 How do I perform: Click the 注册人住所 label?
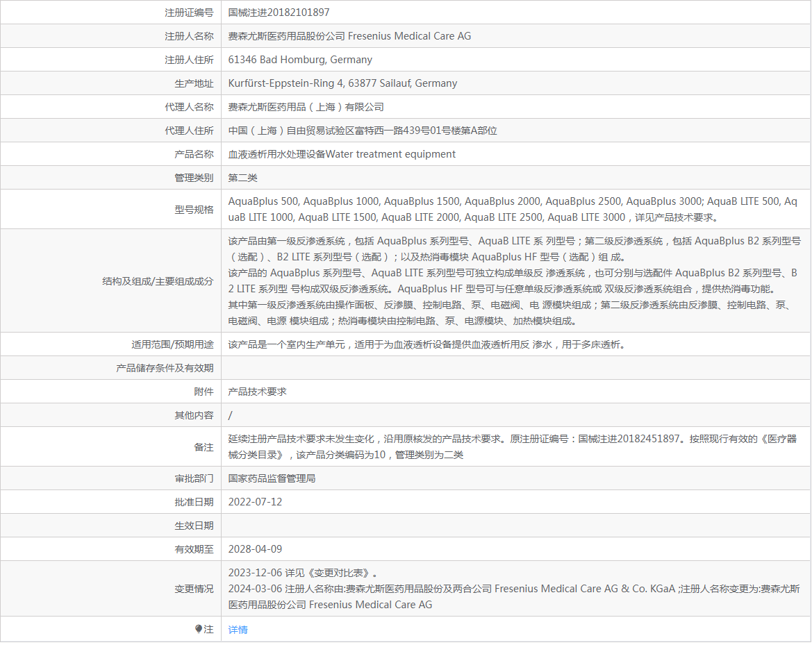pos(189,60)
